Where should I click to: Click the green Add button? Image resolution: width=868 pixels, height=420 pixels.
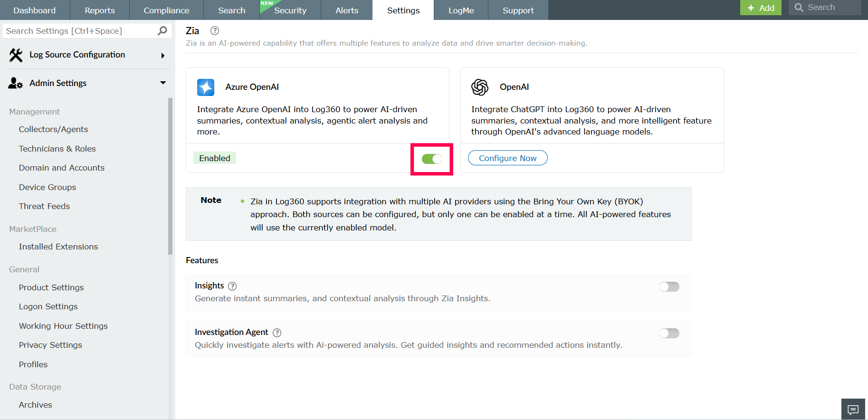pyautogui.click(x=761, y=8)
